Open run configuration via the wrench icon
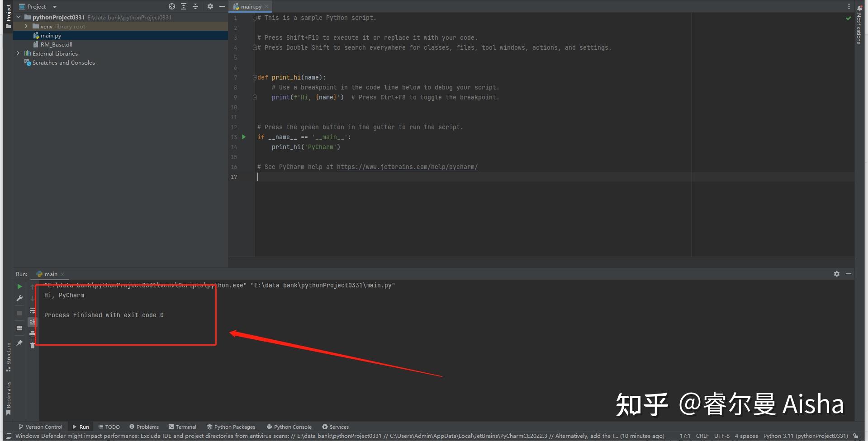Viewport: 868px width, 441px height. [19, 297]
